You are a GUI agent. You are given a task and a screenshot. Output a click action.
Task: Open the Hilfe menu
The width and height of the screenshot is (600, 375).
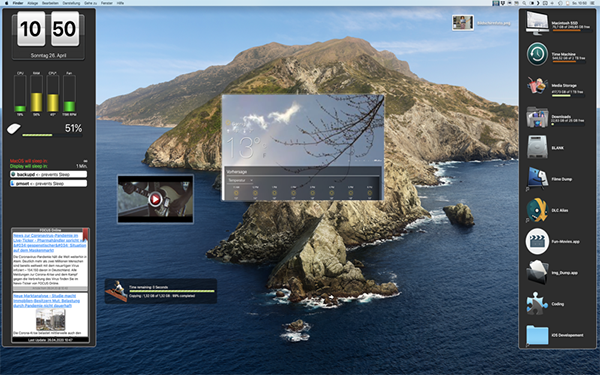120,3
